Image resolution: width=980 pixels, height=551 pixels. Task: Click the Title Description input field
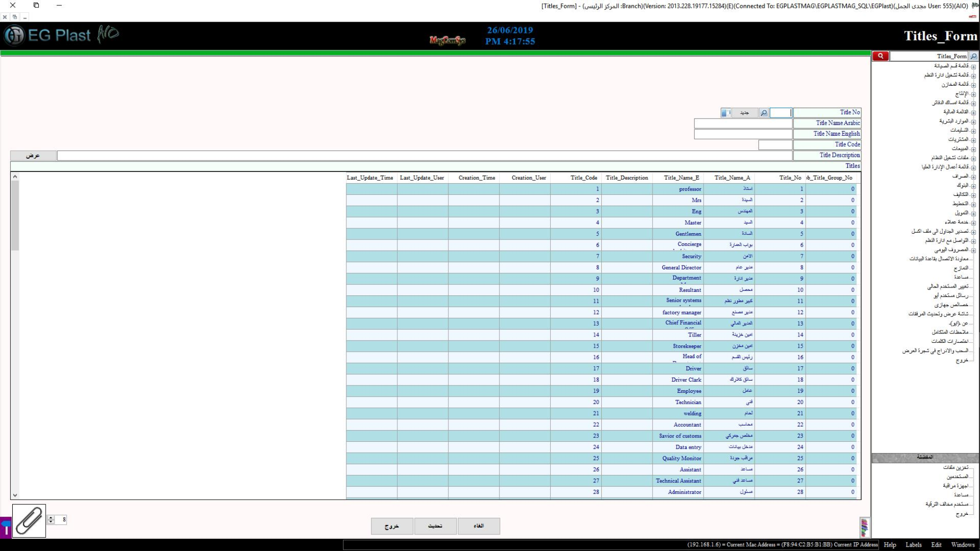tap(424, 156)
